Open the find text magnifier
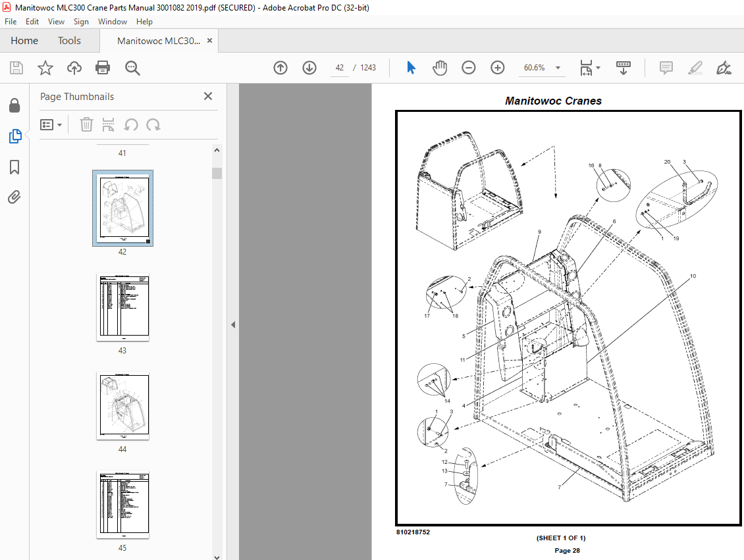The image size is (744, 560). tap(132, 68)
